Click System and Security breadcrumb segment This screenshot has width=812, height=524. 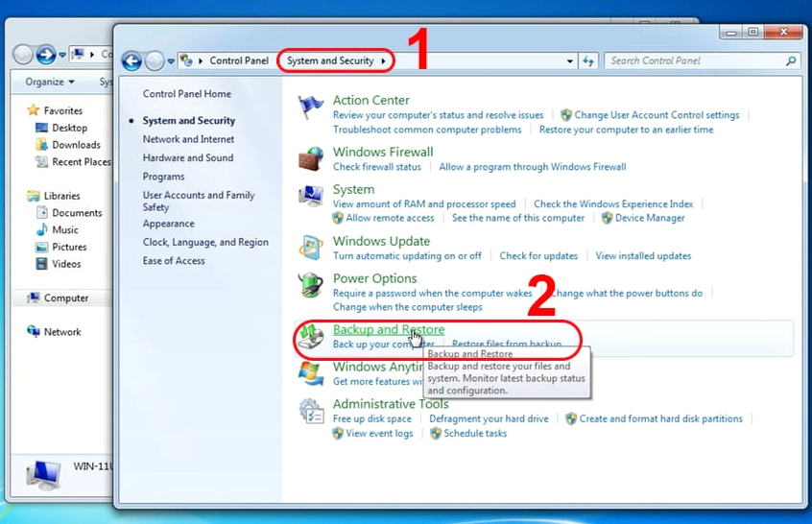pyautogui.click(x=330, y=60)
